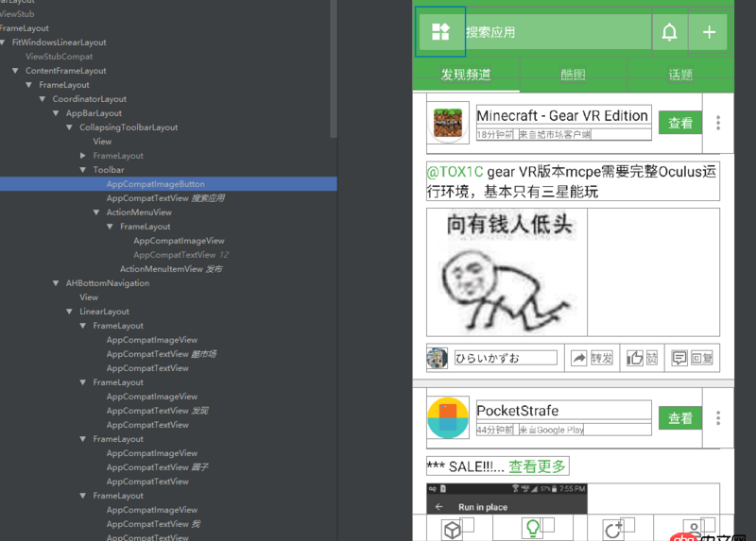Click the @TOX1C mention link
756x541 pixels.
point(455,172)
